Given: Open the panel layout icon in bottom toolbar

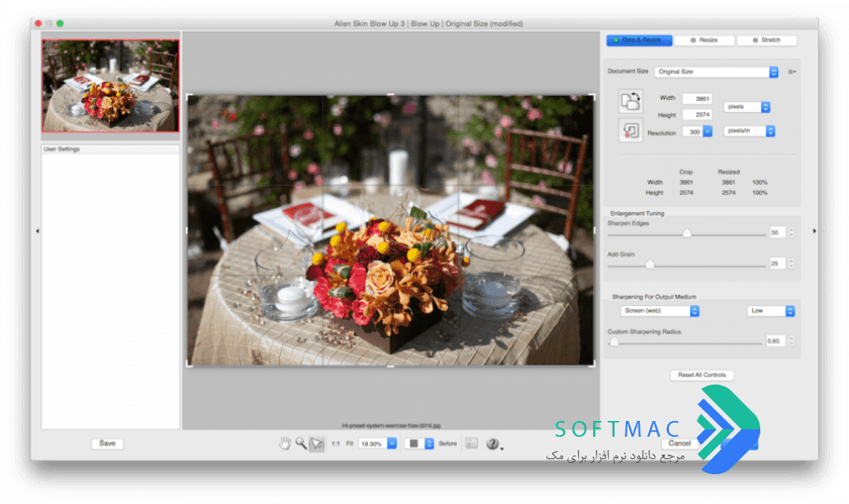Looking at the screenshot, I should click(472, 443).
